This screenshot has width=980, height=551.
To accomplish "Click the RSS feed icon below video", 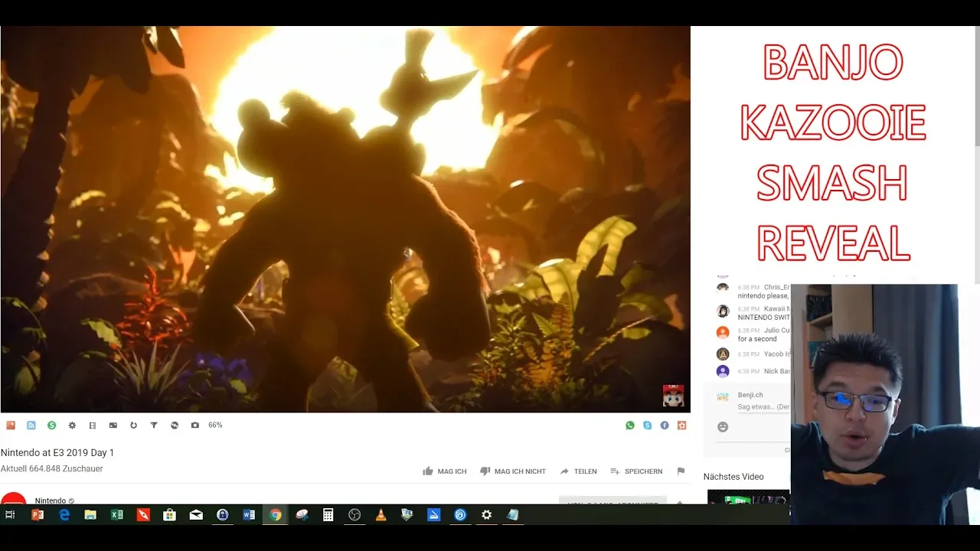I will [31, 425].
